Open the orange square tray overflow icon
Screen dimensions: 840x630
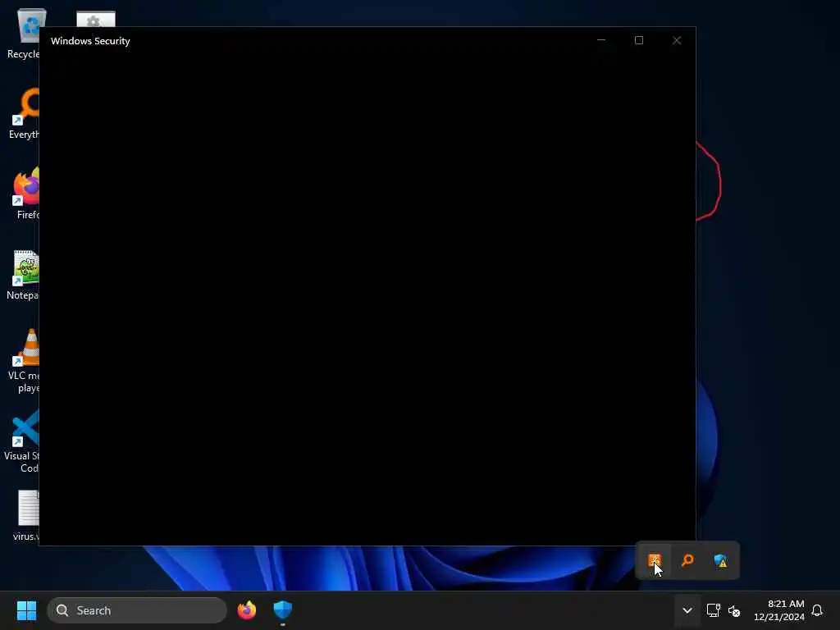654,560
